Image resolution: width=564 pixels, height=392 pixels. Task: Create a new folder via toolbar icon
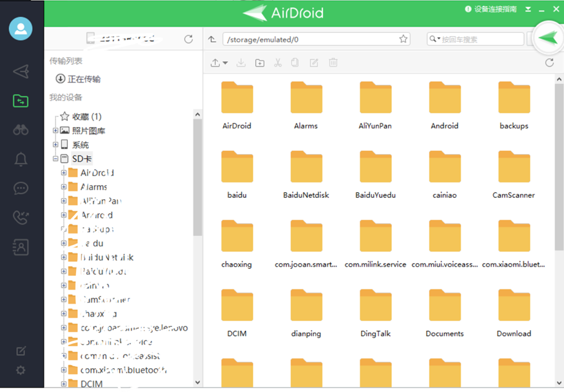coord(260,63)
